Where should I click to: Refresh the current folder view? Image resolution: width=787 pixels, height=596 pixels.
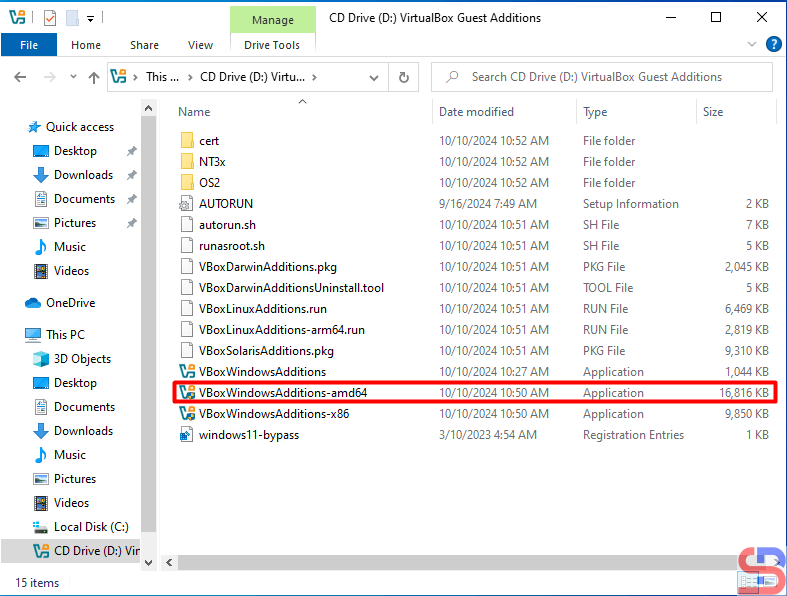click(x=403, y=77)
